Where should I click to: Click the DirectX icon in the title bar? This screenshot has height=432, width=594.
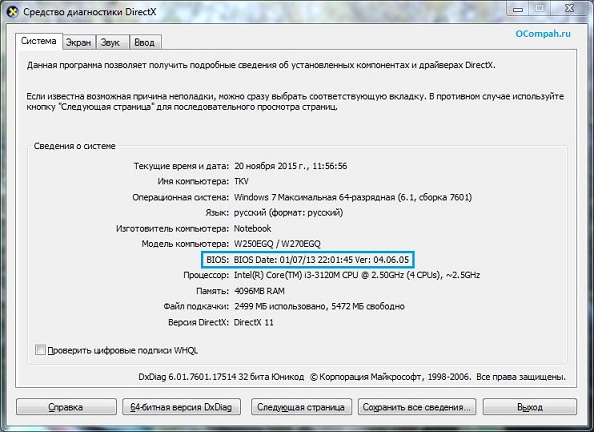tap(13, 11)
